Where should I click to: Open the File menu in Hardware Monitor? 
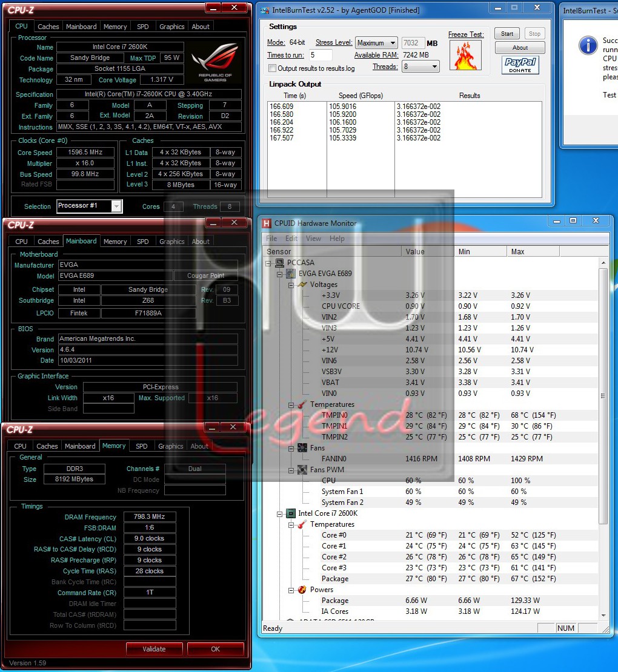click(271, 239)
